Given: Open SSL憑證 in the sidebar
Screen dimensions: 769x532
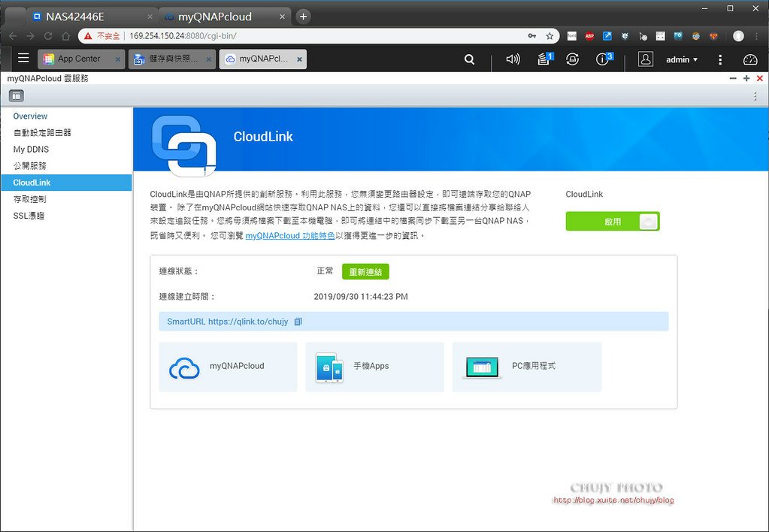Looking at the screenshot, I should pos(29,216).
